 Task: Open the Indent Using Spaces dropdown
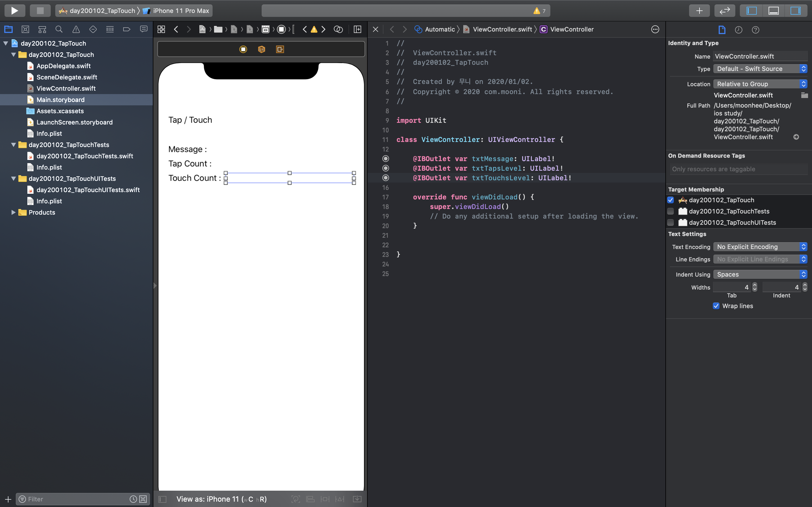[760, 274]
